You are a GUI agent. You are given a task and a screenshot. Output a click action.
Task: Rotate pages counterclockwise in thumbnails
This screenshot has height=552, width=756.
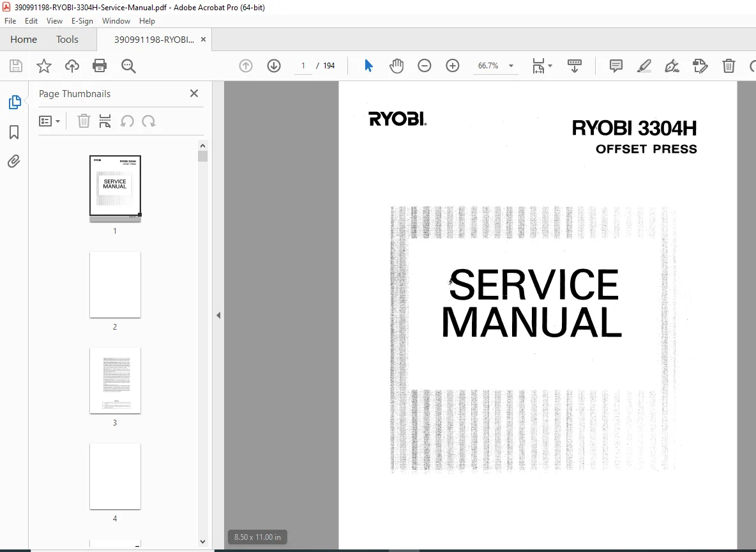pyautogui.click(x=127, y=121)
